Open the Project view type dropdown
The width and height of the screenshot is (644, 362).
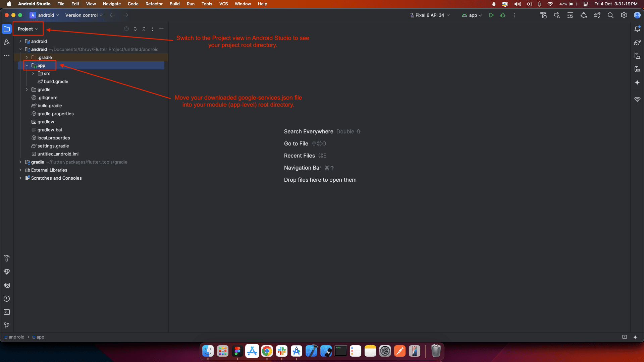tap(28, 29)
